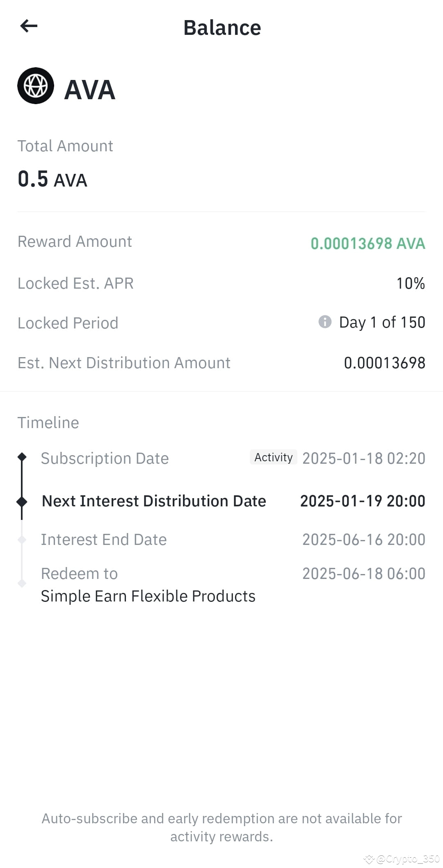Image resolution: width=443 pixels, height=868 pixels.
Task: Tap redeem date 2025-06-18 06:00
Action: pyautogui.click(x=364, y=574)
